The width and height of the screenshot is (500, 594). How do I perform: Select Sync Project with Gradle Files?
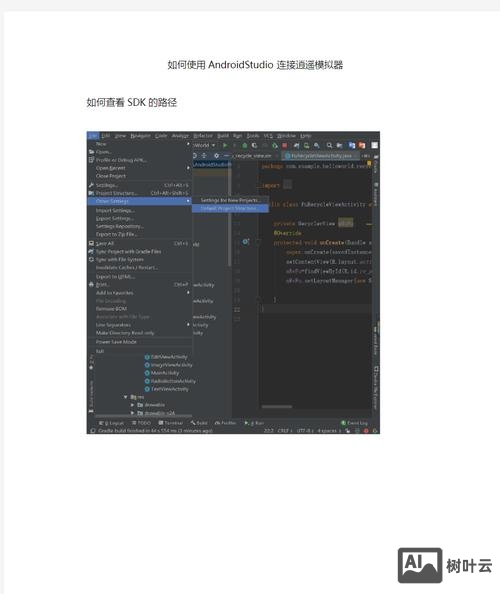139,252
